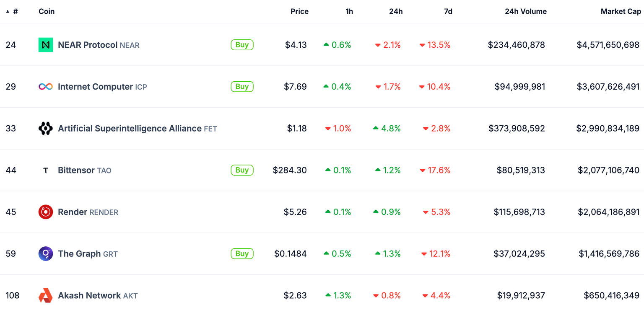The image size is (644, 310).
Task: Click the Buy button for NEAR Protocol
Action: point(242,45)
